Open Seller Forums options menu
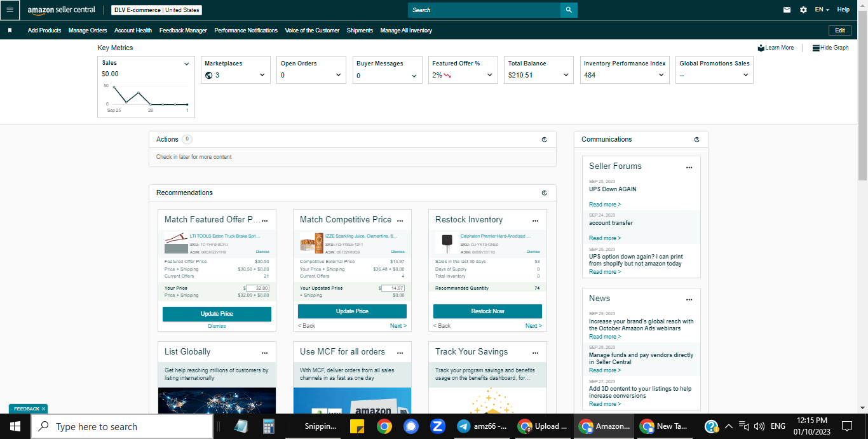 point(689,168)
